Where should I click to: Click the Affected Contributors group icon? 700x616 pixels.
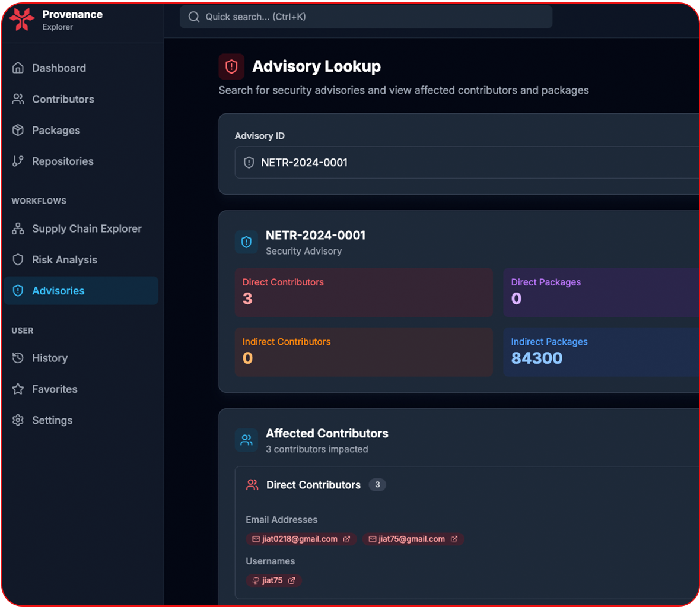(x=247, y=440)
